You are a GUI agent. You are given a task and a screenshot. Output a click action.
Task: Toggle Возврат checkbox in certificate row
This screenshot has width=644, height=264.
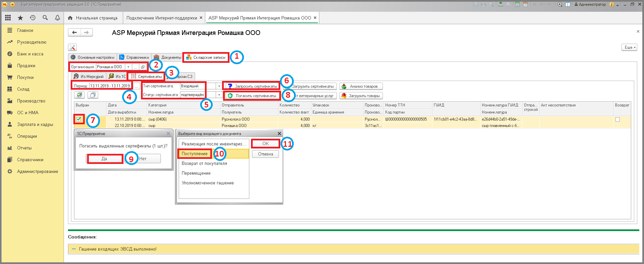(x=617, y=119)
